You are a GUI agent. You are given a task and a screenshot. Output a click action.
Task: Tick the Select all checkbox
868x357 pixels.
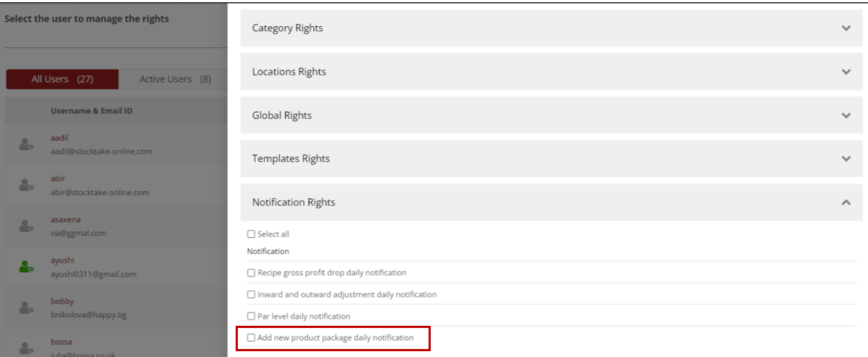pyautogui.click(x=252, y=234)
